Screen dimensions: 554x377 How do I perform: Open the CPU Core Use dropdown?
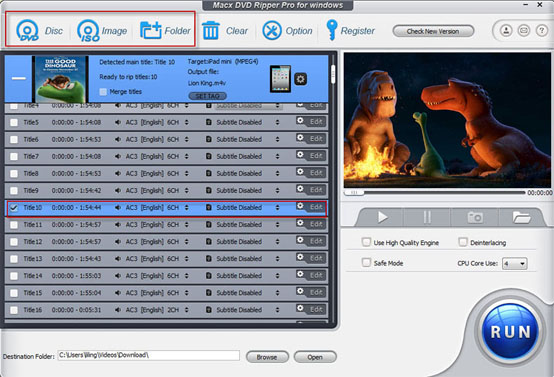pos(514,263)
